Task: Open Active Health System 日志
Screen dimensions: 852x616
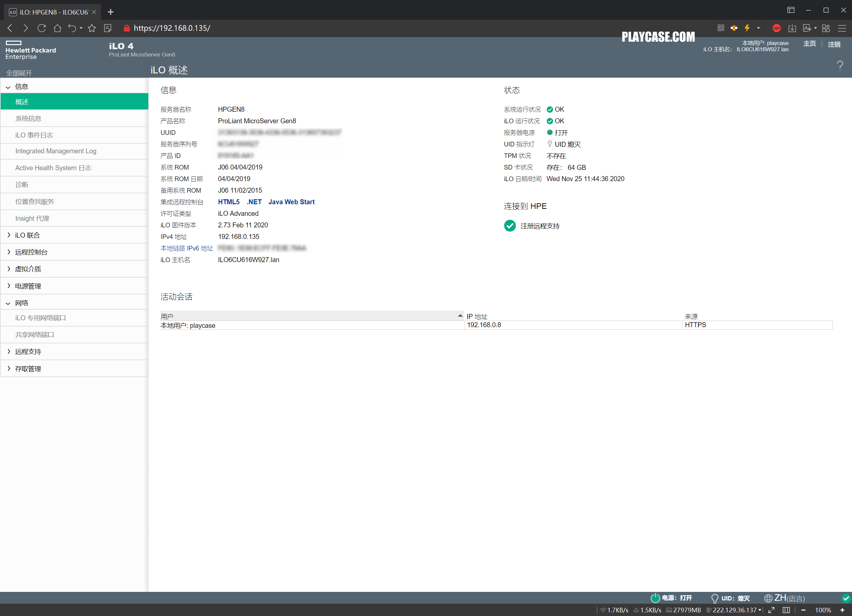Action: click(74, 168)
